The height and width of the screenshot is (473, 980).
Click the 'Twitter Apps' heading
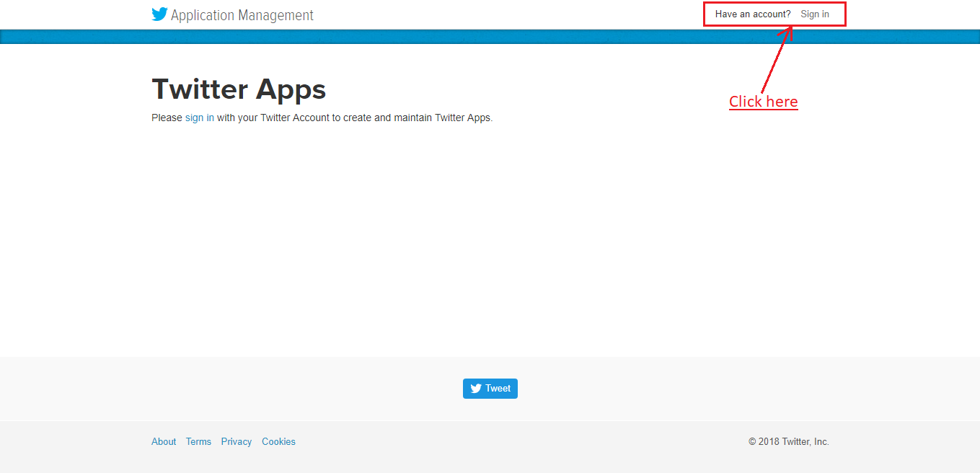pyautogui.click(x=239, y=89)
